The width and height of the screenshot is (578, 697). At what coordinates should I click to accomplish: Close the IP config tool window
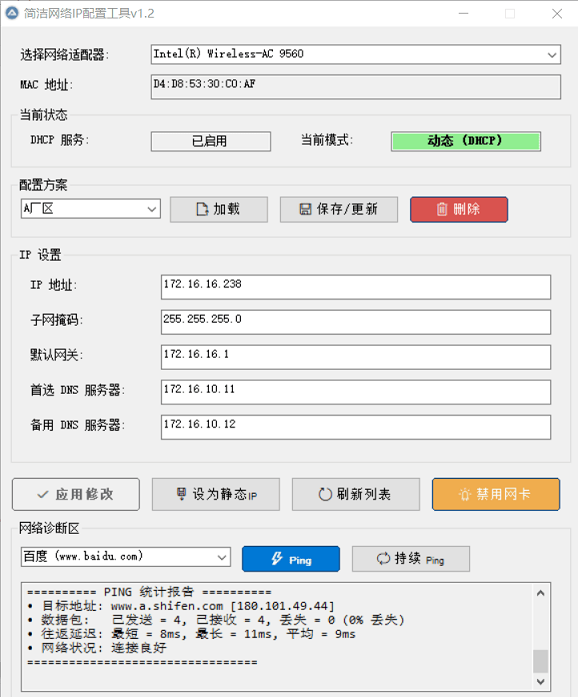tap(557, 13)
